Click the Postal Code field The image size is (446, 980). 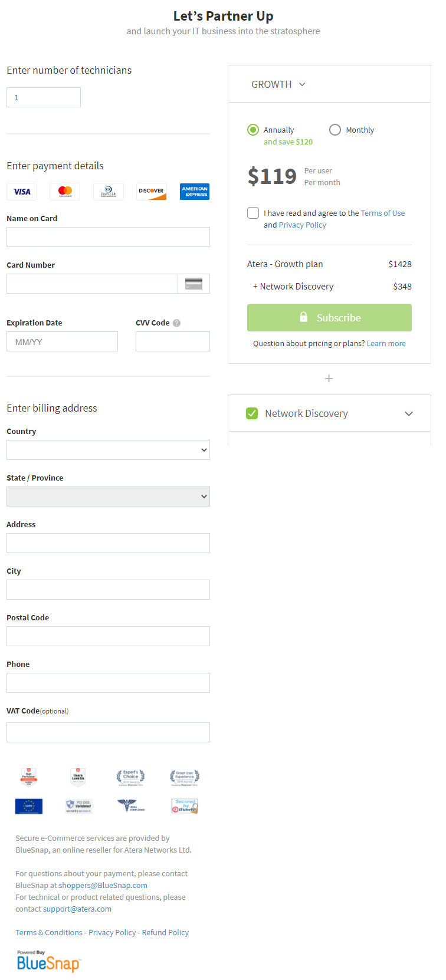coord(108,636)
